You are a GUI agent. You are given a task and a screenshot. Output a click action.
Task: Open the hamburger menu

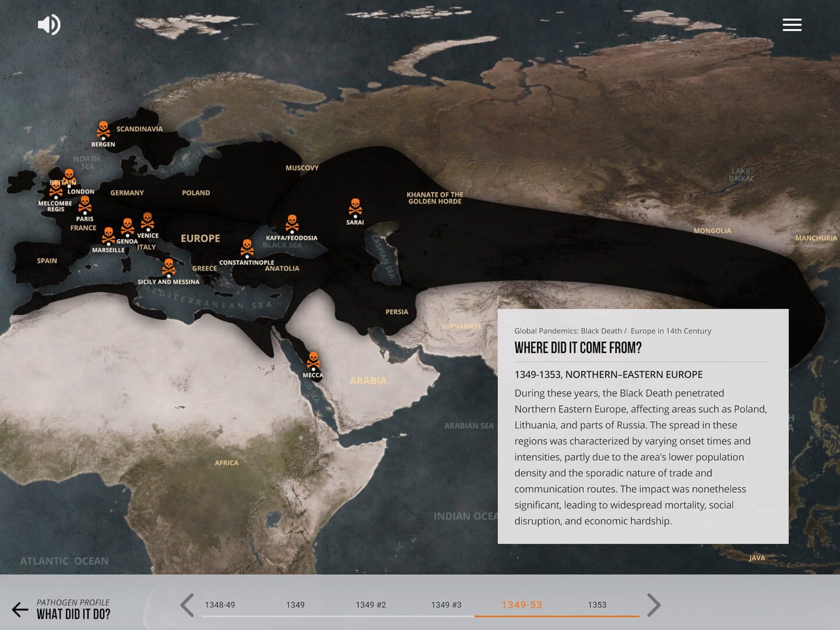(x=792, y=24)
